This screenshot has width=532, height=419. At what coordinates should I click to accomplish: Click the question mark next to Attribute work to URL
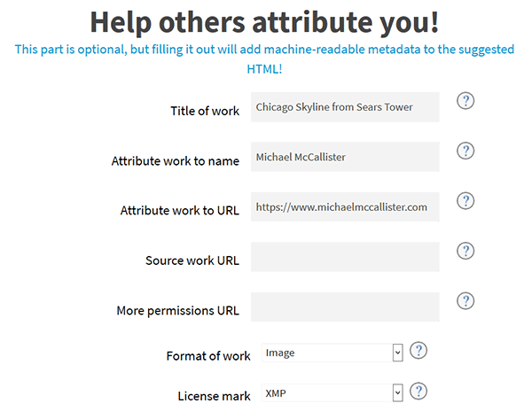[465, 201]
